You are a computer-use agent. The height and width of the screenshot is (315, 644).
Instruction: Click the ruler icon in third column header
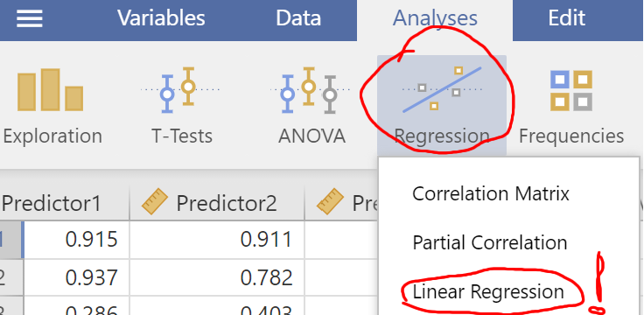[330, 201]
